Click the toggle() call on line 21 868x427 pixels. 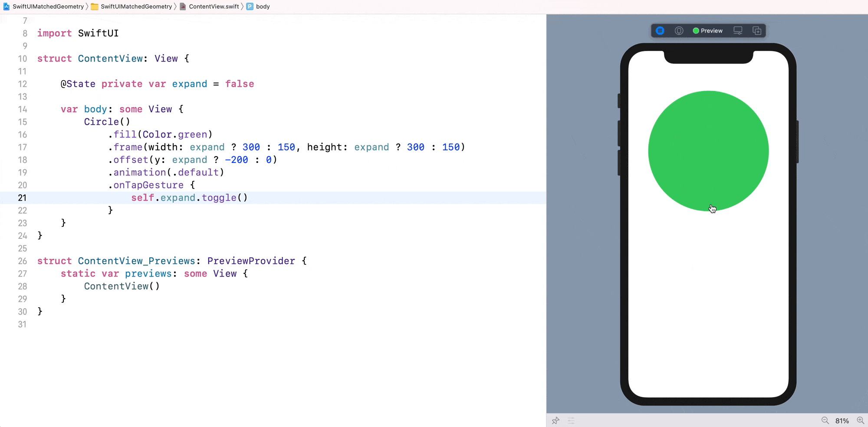click(224, 198)
